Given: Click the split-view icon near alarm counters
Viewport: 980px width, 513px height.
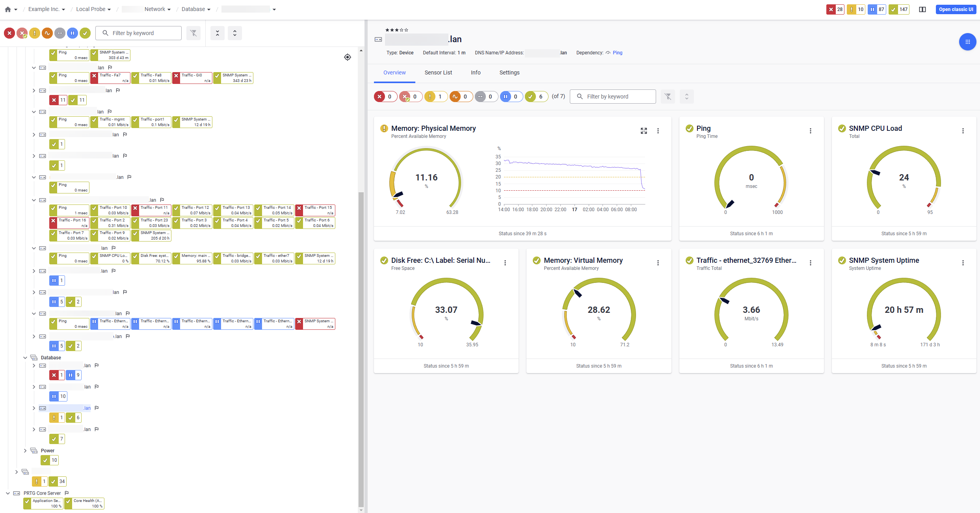Looking at the screenshot, I should click(922, 9).
